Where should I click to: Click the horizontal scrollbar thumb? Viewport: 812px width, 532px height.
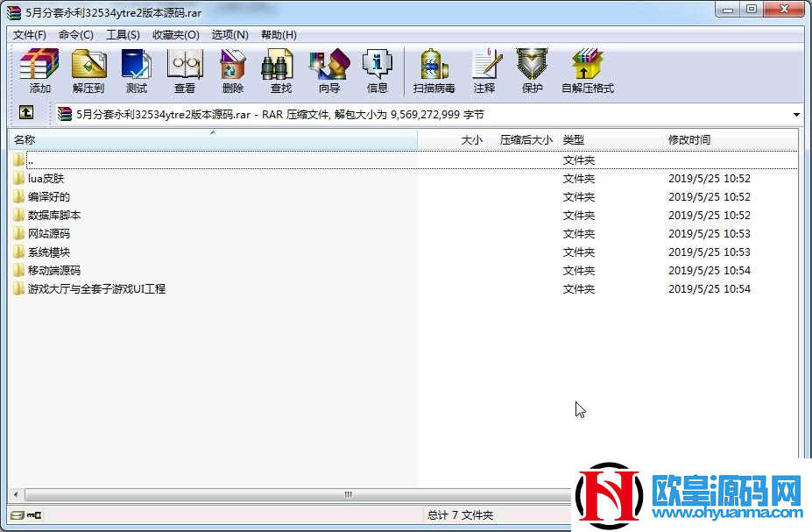point(348,494)
